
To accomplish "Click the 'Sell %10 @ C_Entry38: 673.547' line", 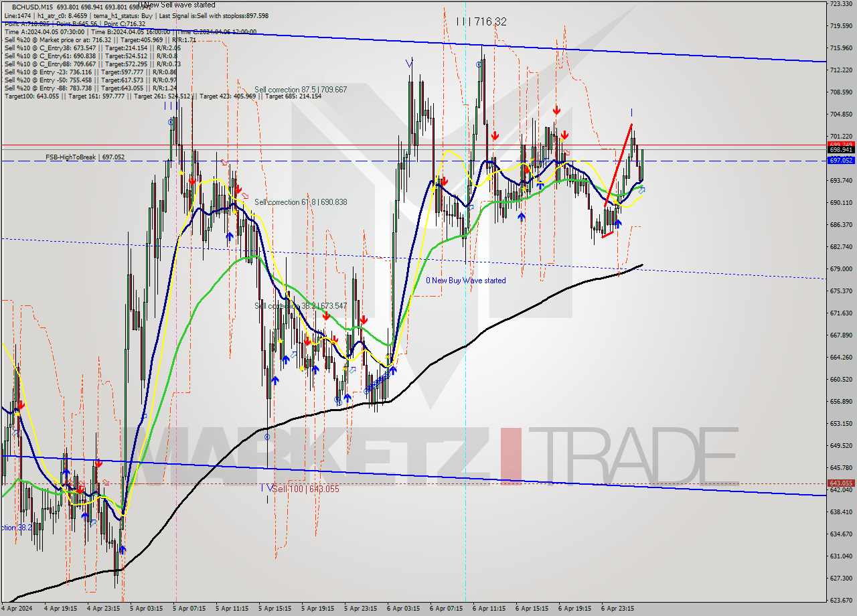I will [x=92, y=48].
